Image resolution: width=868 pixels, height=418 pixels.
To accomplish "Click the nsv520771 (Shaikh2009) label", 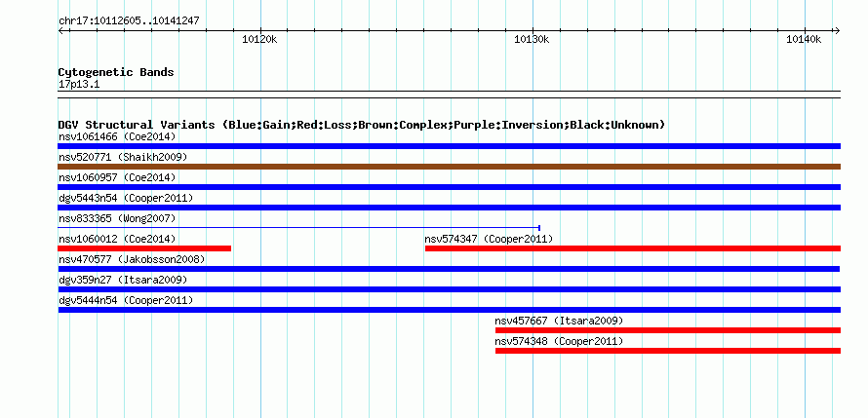I will click(x=123, y=157).
